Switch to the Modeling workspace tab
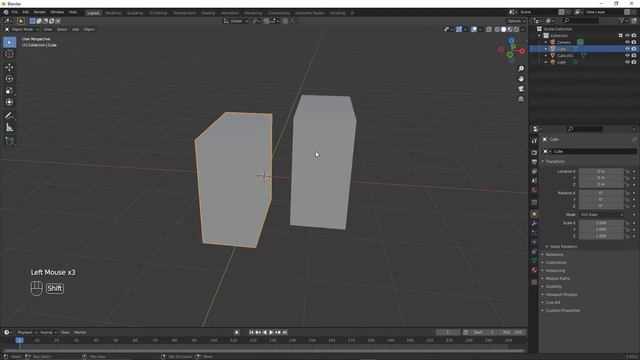Image resolution: width=640 pixels, height=360 pixels. (113, 13)
